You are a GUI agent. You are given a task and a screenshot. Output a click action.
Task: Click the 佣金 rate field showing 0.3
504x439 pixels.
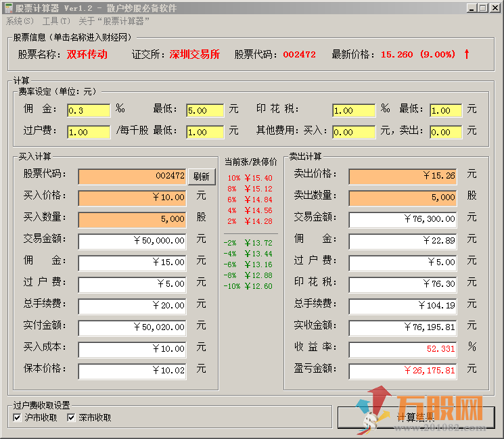89,110
